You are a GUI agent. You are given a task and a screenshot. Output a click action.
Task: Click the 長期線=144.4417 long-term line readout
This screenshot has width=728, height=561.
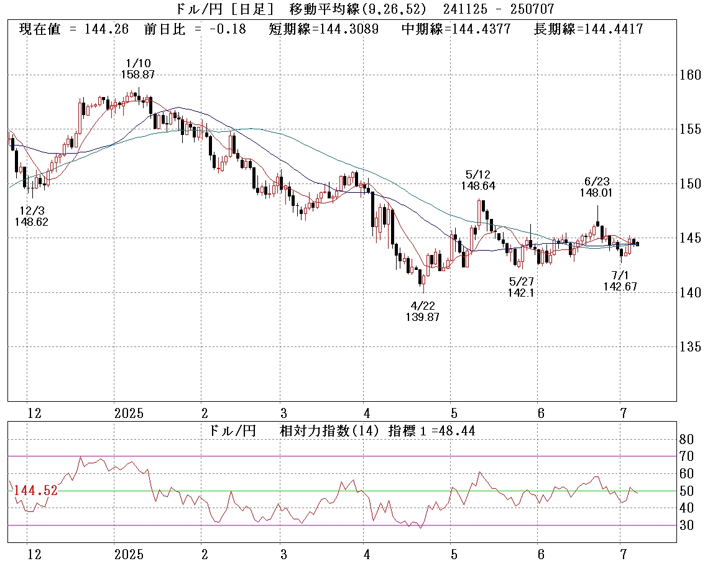click(589, 29)
